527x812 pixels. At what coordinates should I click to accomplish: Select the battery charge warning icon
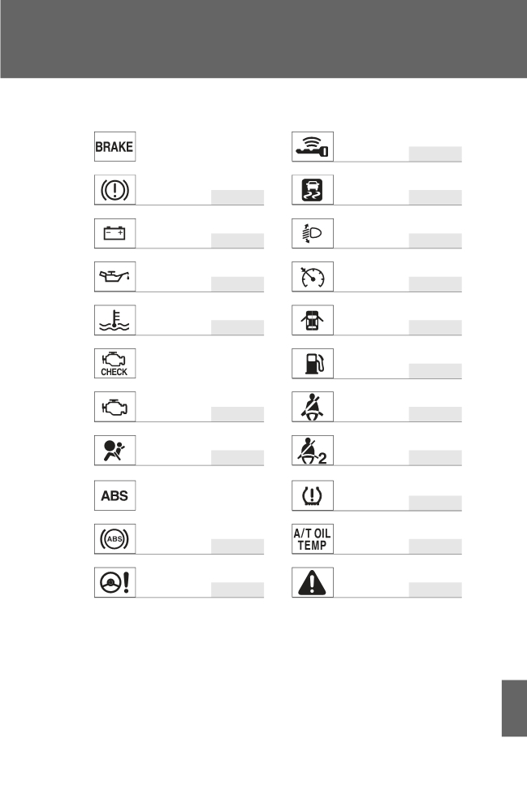[x=115, y=234]
